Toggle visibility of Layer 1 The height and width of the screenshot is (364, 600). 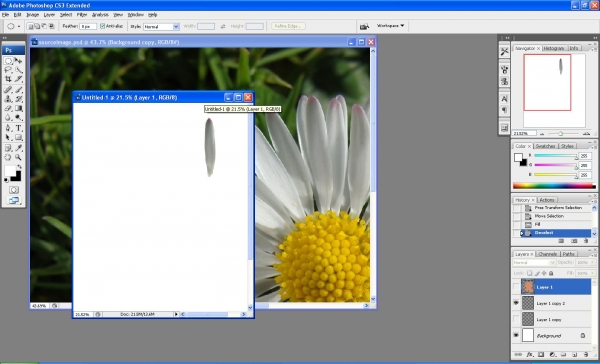(516, 287)
